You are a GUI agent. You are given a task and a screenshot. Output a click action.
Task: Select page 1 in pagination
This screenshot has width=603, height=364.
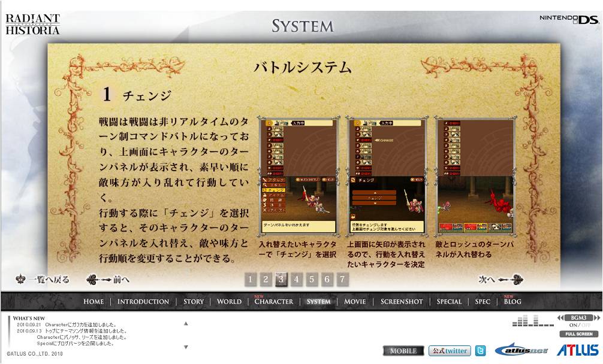tap(251, 279)
